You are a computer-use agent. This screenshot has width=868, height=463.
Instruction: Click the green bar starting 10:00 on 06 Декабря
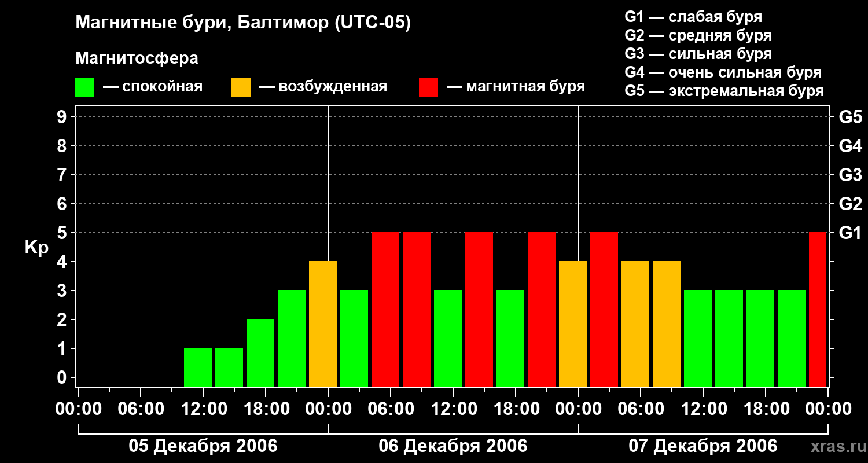[x=448, y=338]
